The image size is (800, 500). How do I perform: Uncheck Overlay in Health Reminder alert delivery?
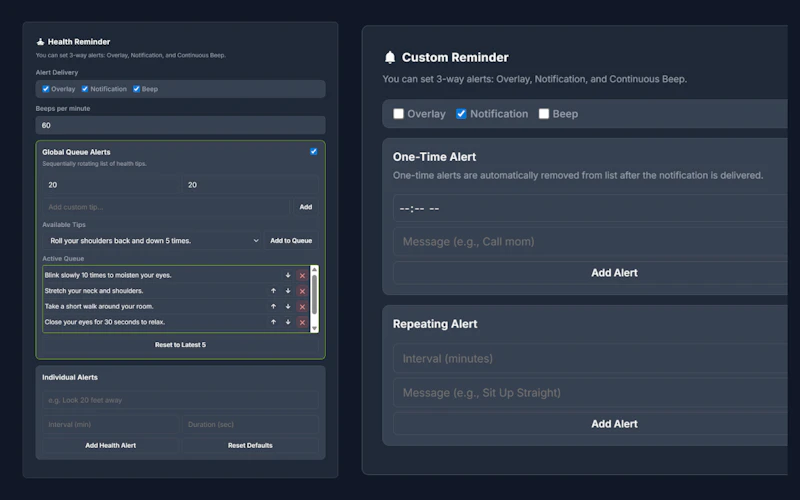46,89
